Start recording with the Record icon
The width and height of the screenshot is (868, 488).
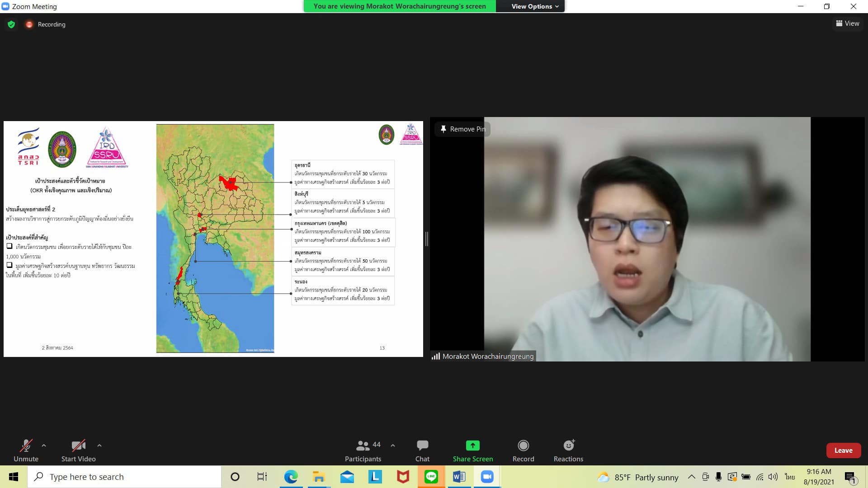[523, 446]
